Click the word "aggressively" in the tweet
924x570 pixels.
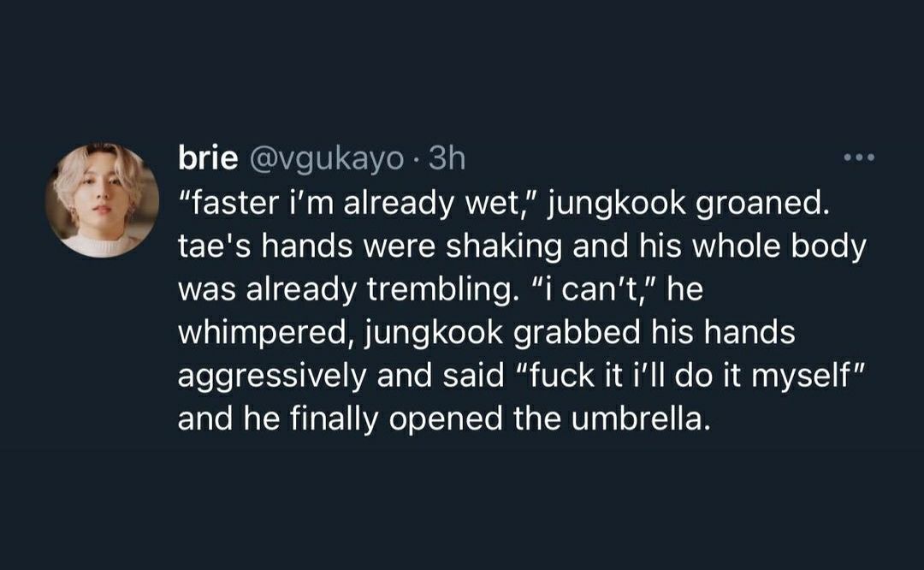click(x=272, y=376)
